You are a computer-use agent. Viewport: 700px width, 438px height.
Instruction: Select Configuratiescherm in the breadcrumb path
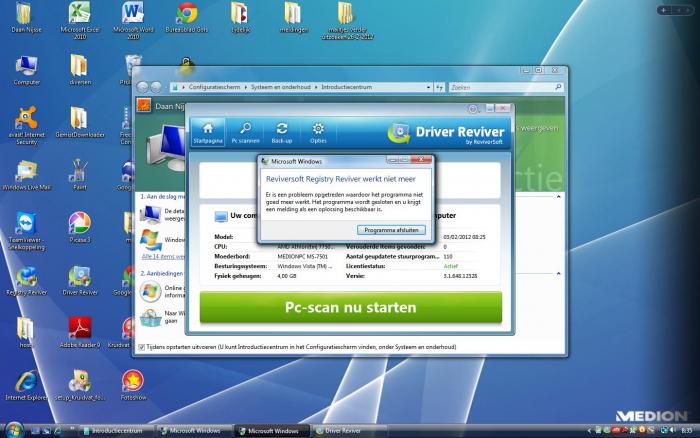pos(214,87)
